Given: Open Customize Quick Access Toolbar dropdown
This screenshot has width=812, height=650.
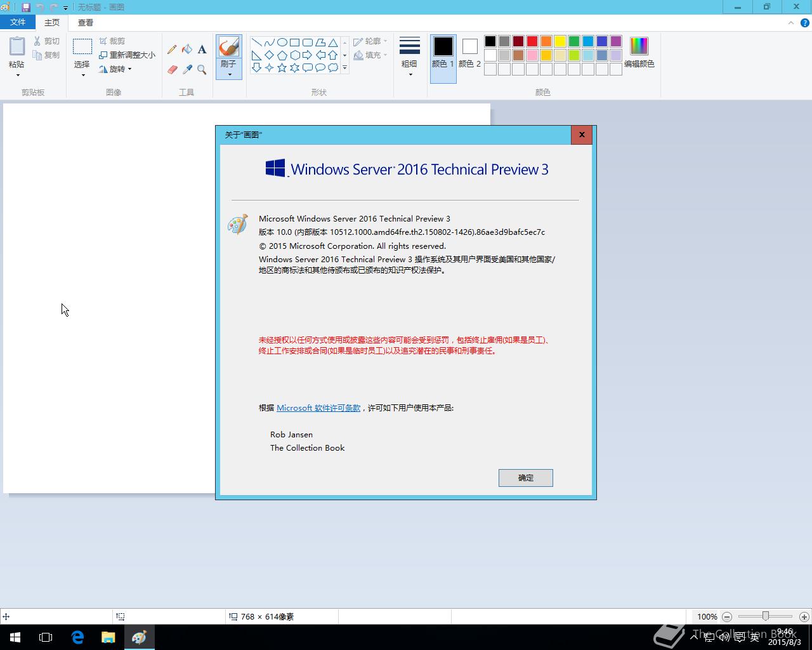Looking at the screenshot, I should tap(65, 8).
